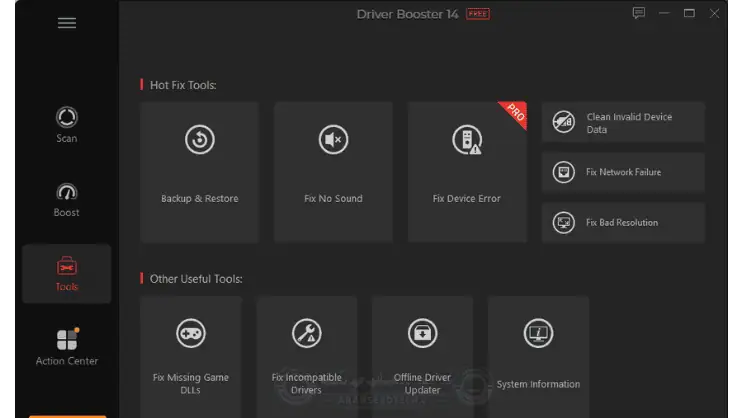Screen dimensions: 743x418
Task: Click the Offline Driver Updater icon
Action: pyautogui.click(x=422, y=333)
